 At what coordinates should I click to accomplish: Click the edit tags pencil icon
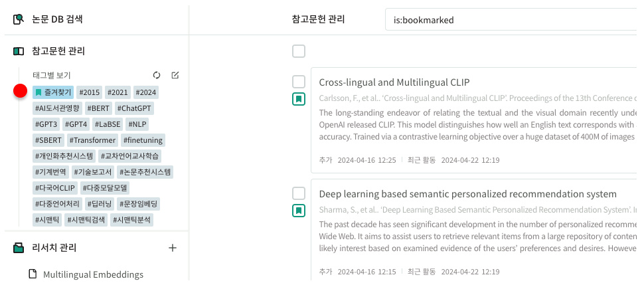pyautogui.click(x=175, y=75)
